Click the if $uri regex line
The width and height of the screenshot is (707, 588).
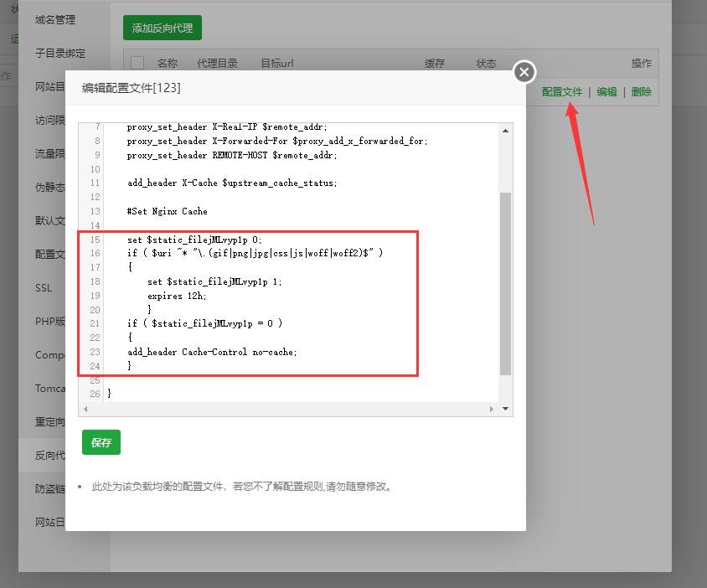[x=255, y=253]
